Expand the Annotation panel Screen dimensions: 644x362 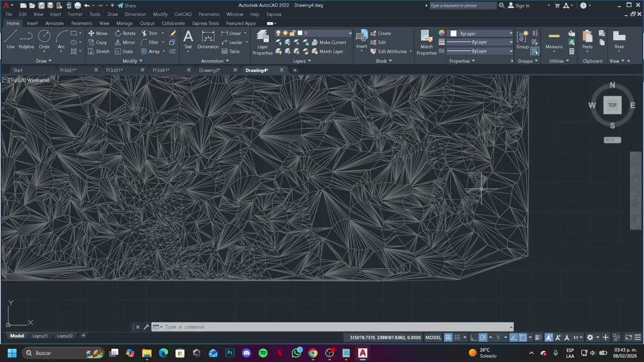coord(215,61)
